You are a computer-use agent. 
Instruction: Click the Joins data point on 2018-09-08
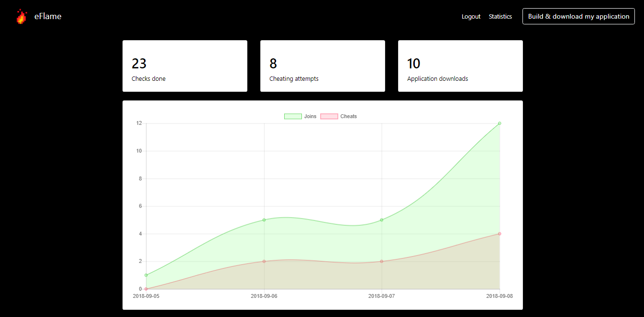[x=500, y=123]
